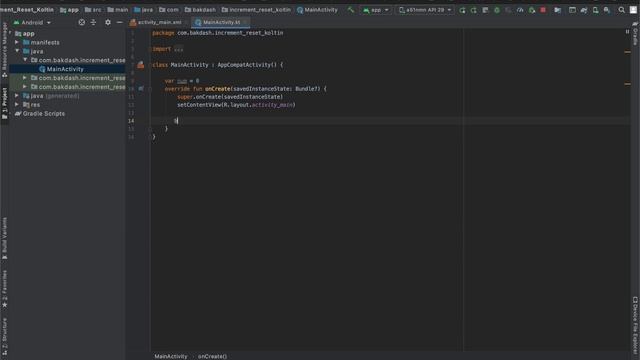The width and height of the screenshot is (640, 360).
Task: Click the Profile app gauge icon
Action: click(x=520, y=10)
